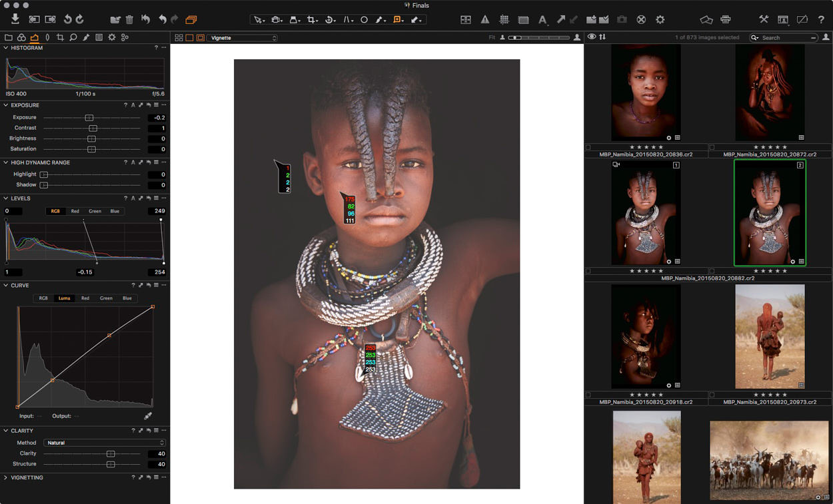Open the Clarity Method dropdown
Image resolution: width=833 pixels, height=504 pixels.
(104, 443)
